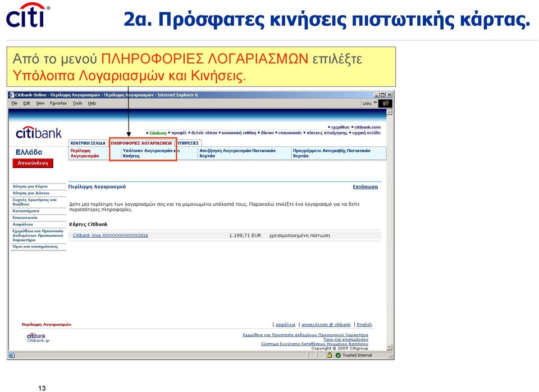Open Προγράμματα Ανταμοιβής Πιστωτικών Καρτών

click(331, 153)
